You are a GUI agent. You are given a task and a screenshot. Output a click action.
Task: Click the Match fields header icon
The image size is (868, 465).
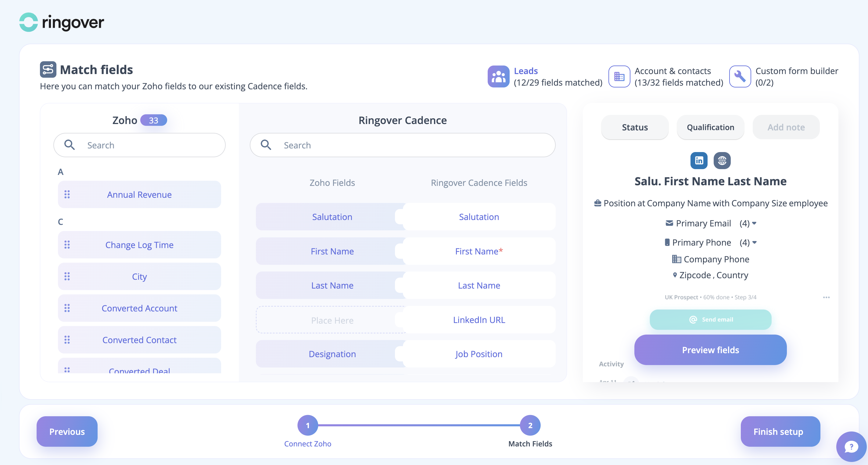[48, 70]
